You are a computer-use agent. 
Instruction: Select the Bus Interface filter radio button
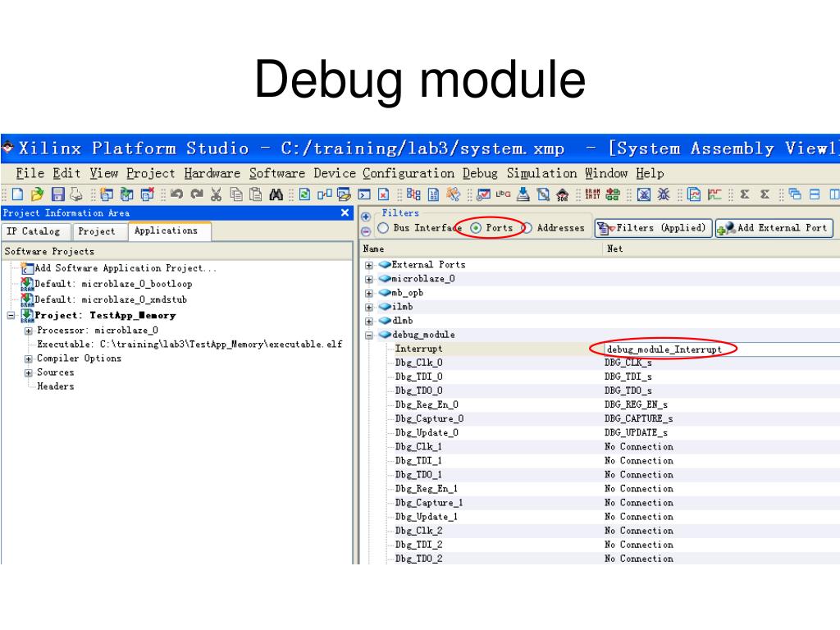point(383,228)
